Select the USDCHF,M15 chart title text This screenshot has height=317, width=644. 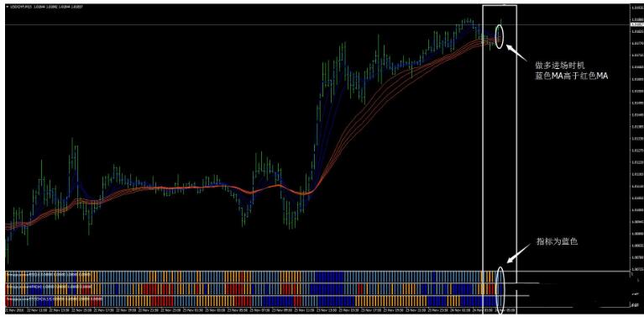21,7
